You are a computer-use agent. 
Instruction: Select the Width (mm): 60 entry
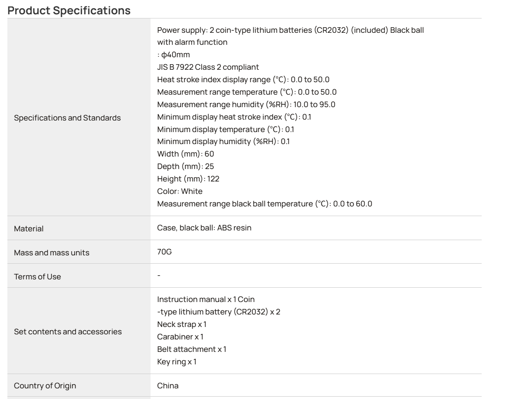(x=186, y=154)
